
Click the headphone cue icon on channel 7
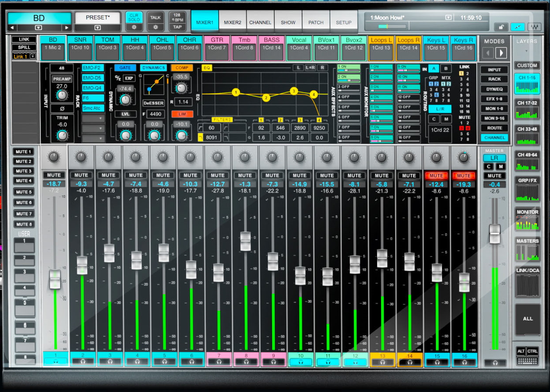[x=218, y=362]
